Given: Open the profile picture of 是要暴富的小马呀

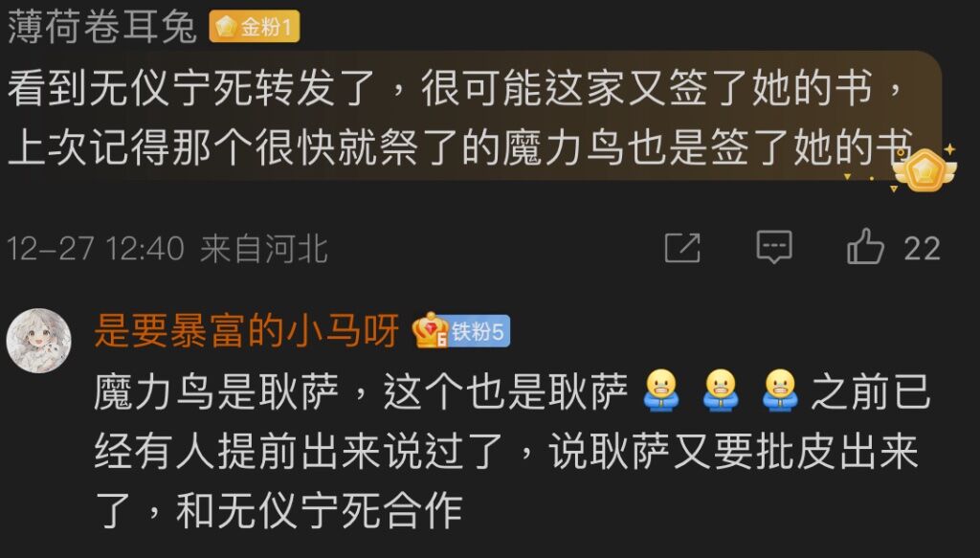Looking at the screenshot, I should coord(38,341).
